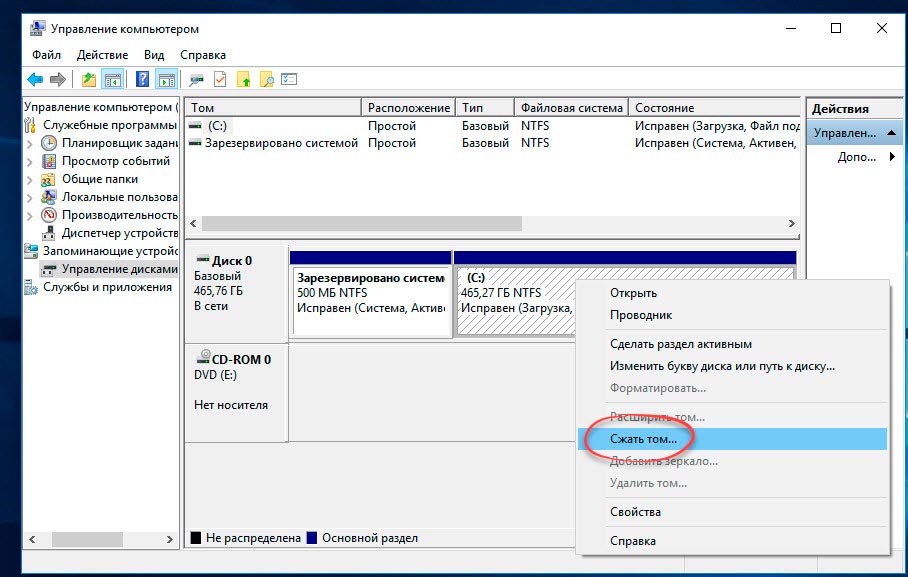This screenshot has width=908, height=577.
Task: Select the Зарезервировано системой row in volume list
Action: point(280,143)
